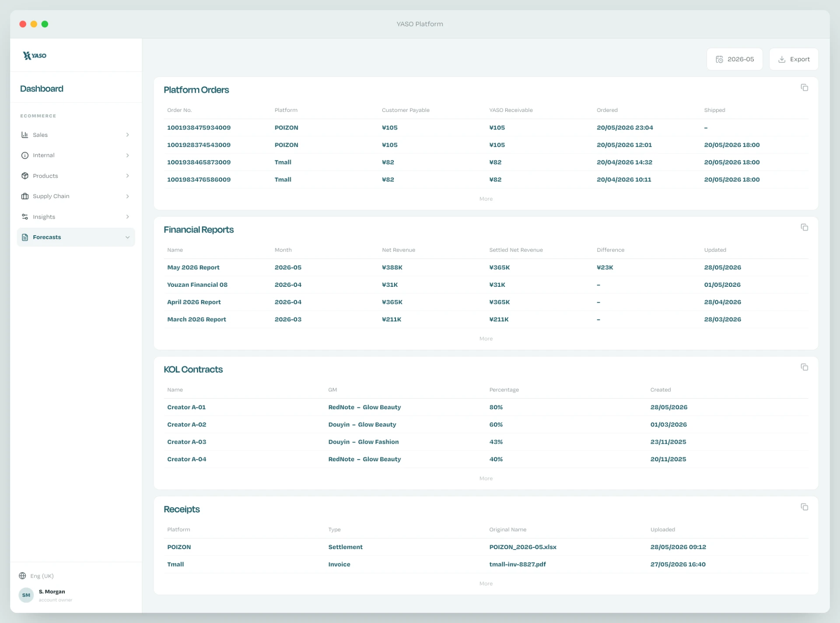Show More under Platform Orders

pyautogui.click(x=486, y=199)
